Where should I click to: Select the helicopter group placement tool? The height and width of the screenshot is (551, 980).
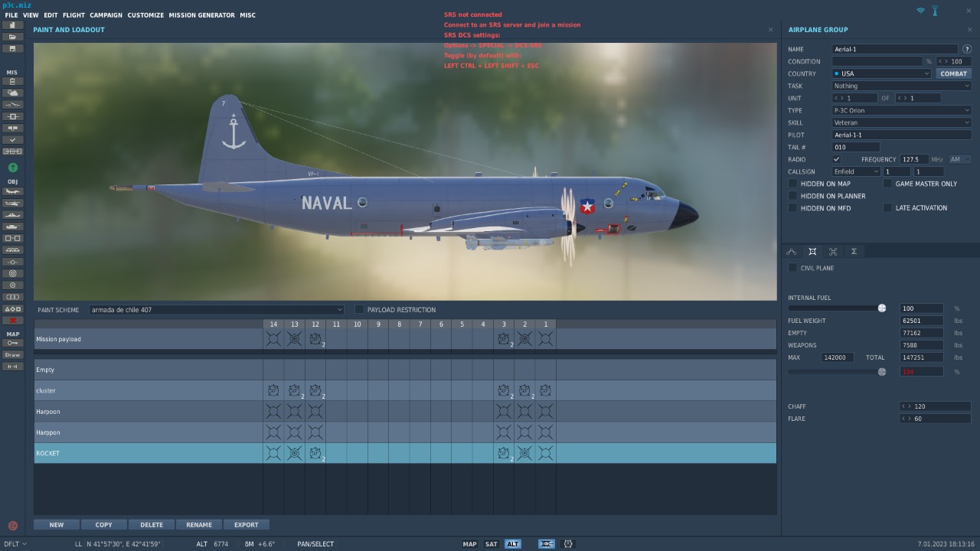12,204
